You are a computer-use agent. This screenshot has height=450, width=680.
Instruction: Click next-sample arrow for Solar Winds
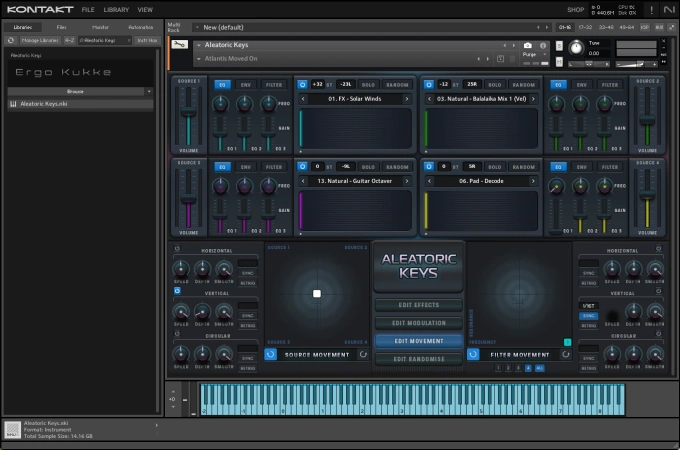409,99
